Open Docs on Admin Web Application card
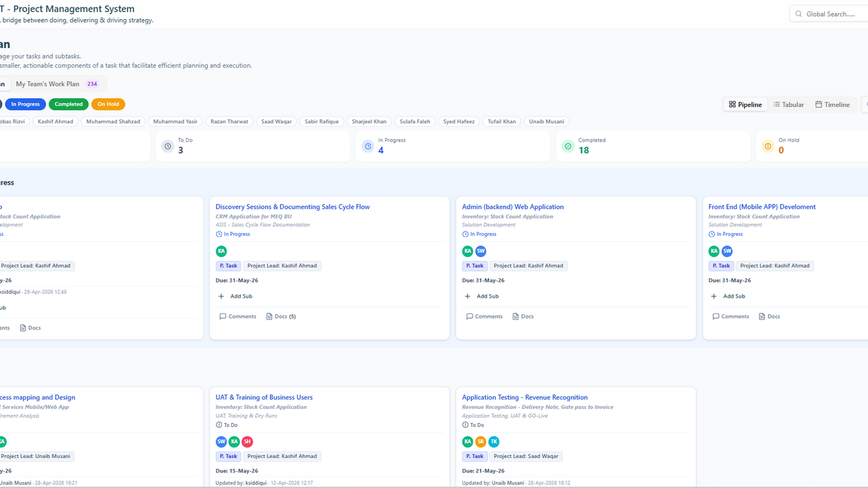 tap(523, 317)
